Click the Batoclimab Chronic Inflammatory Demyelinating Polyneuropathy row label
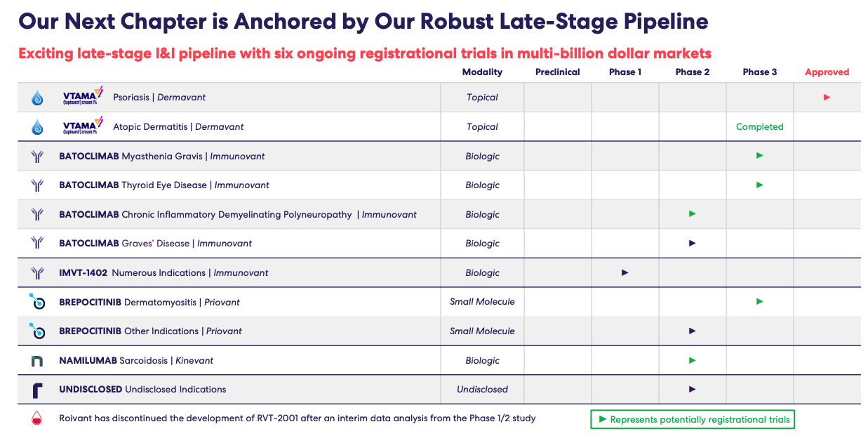 (238, 215)
